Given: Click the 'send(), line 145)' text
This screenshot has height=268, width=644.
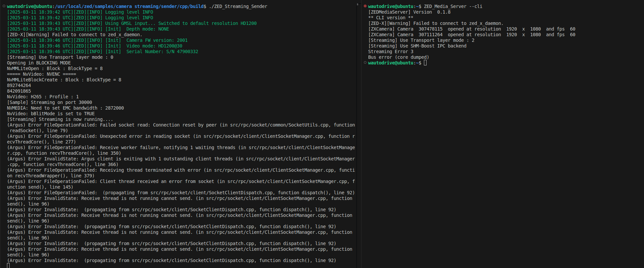Looking at the screenshot, I should click(51, 187).
